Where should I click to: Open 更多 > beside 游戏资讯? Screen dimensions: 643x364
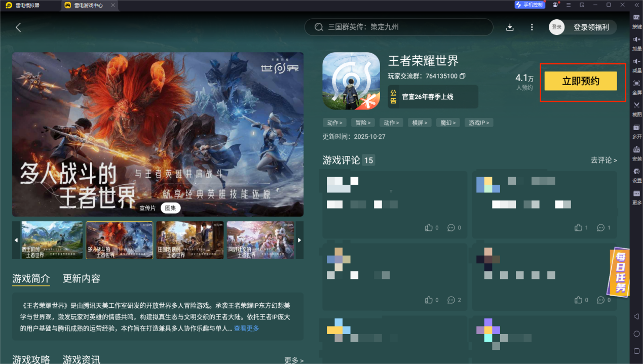pos(294,360)
